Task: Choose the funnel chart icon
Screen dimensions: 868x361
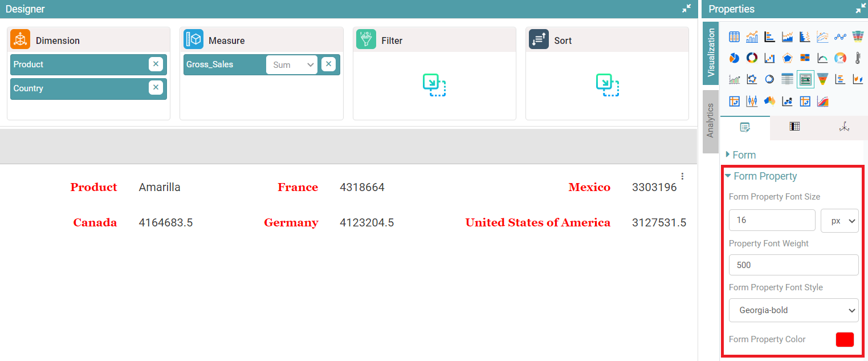Action: coord(822,80)
